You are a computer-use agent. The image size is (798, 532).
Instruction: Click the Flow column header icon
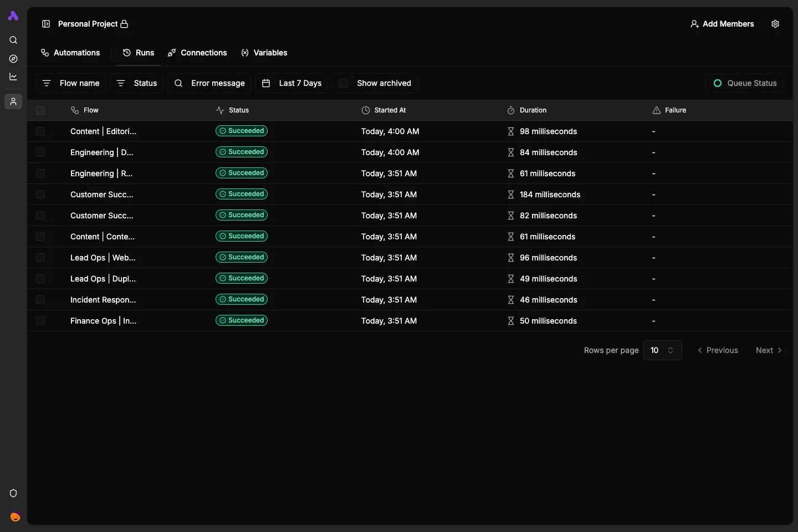click(75, 110)
